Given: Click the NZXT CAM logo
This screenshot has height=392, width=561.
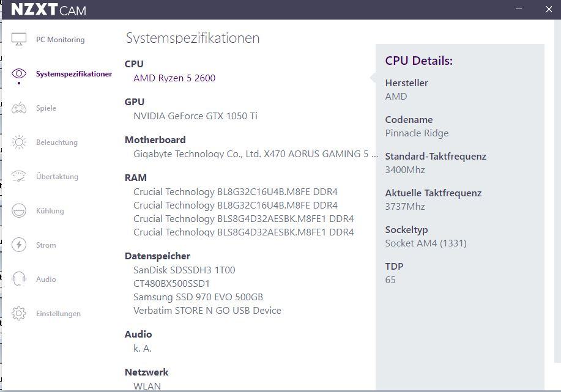Looking at the screenshot, I should 49,10.
